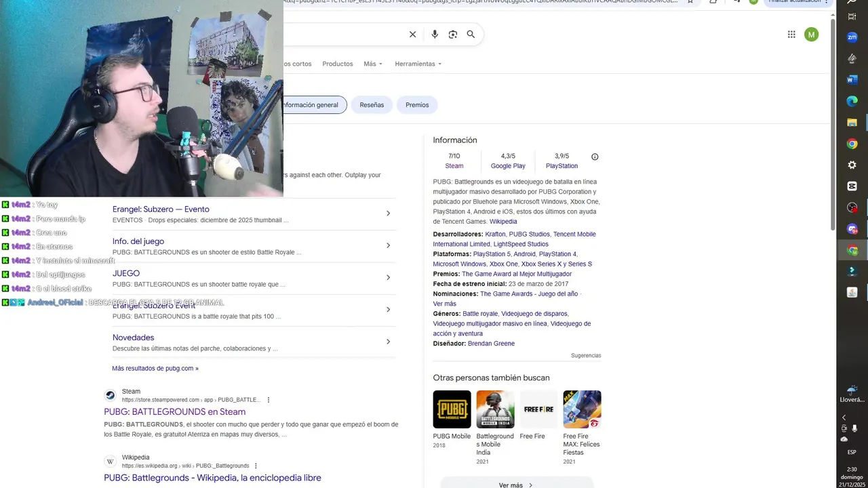Click the tray microphone icon
Image resolution: width=868 pixels, height=488 pixels.
coord(855,428)
